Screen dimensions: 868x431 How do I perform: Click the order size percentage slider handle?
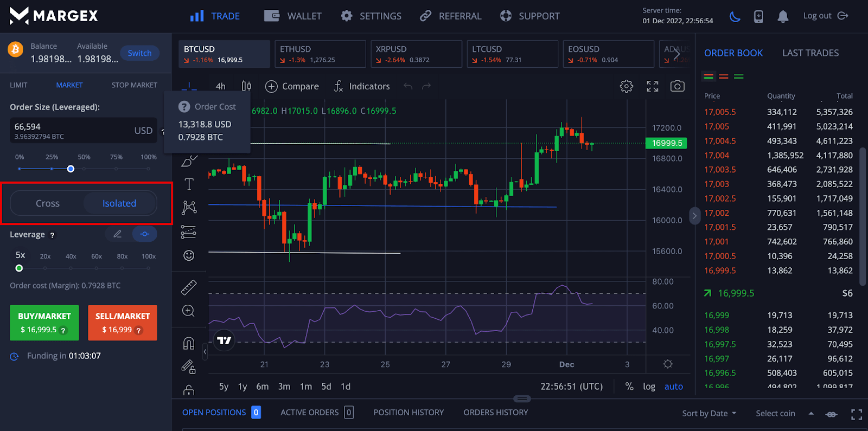(71, 169)
